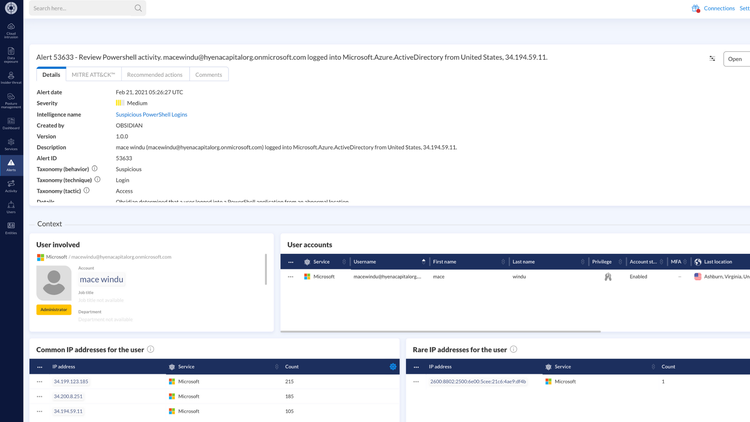750x422 pixels.
Task: Click the Obsidian logo in the sidebar
Action: click(x=11, y=8)
